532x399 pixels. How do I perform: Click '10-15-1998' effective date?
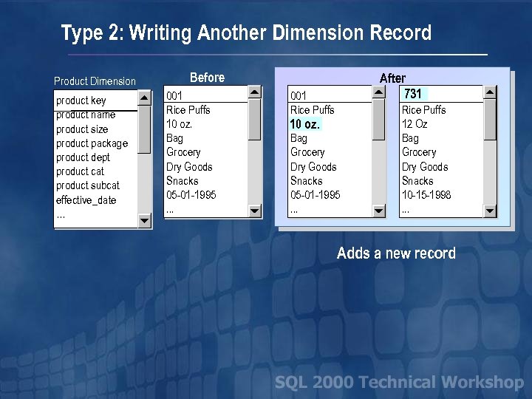click(426, 195)
